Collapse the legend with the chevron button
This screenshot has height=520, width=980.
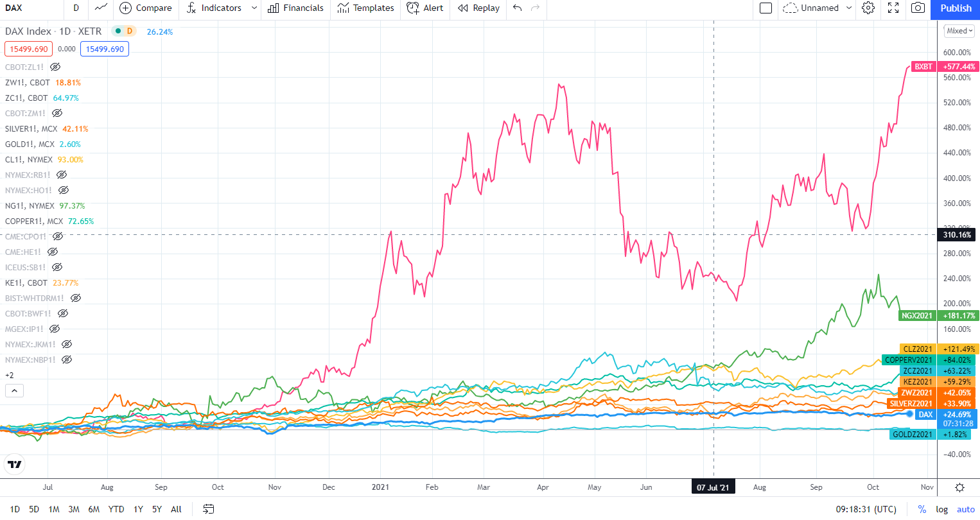coord(14,390)
